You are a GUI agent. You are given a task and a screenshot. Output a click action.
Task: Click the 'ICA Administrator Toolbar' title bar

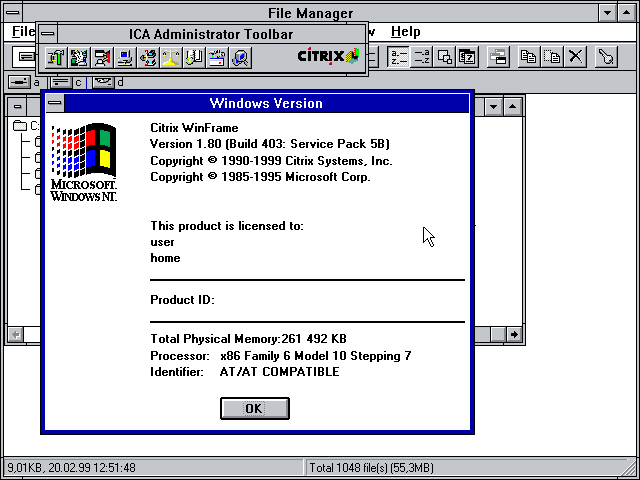[211, 34]
